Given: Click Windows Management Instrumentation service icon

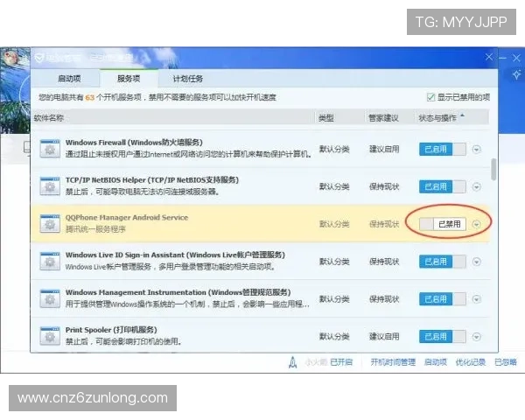Looking at the screenshot, I should pos(50,298).
